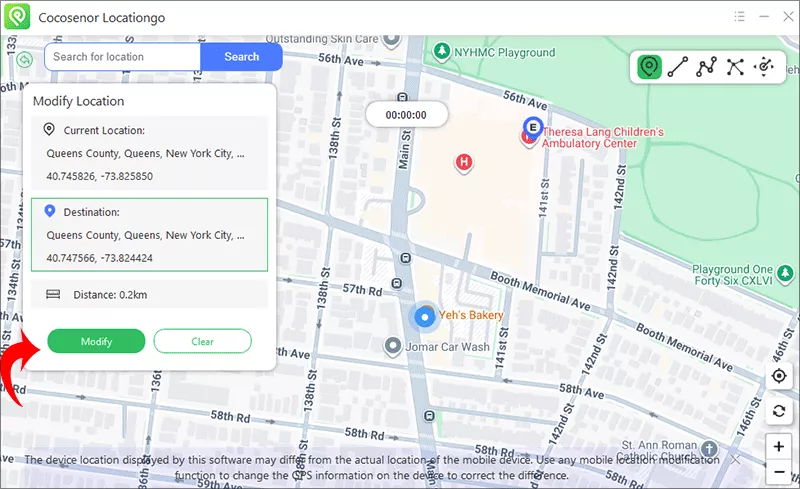
Task: Dismiss the device location notice
Action: [735, 460]
